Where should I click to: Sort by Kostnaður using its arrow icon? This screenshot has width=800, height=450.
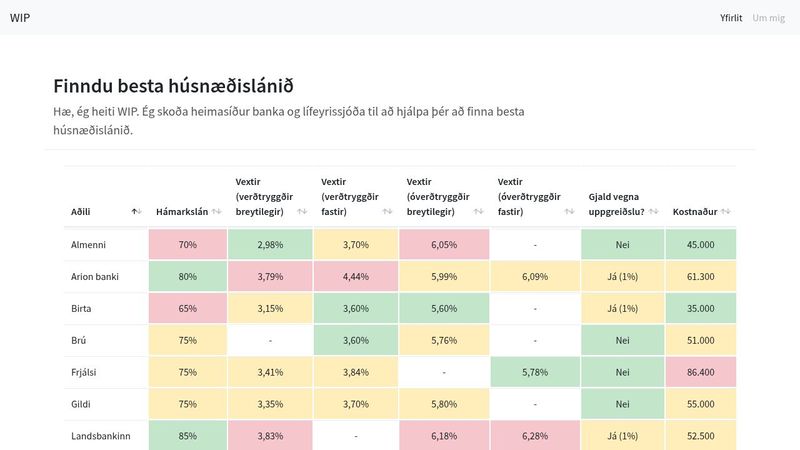[x=726, y=211]
